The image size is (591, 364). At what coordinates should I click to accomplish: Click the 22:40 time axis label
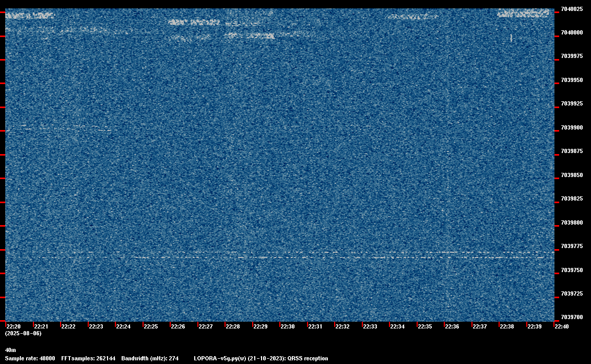562,326
